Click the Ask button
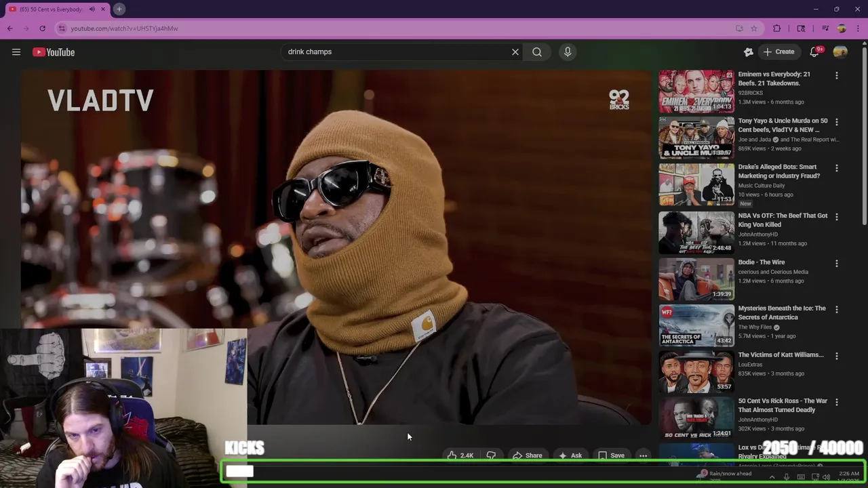The height and width of the screenshot is (488, 868). click(x=570, y=455)
